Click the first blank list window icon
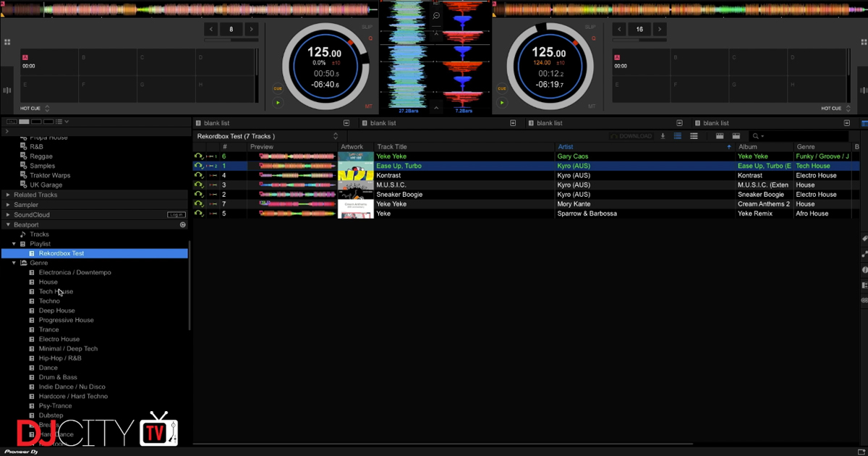The width and height of the screenshot is (868, 456). pyautogui.click(x=346, y=123)
